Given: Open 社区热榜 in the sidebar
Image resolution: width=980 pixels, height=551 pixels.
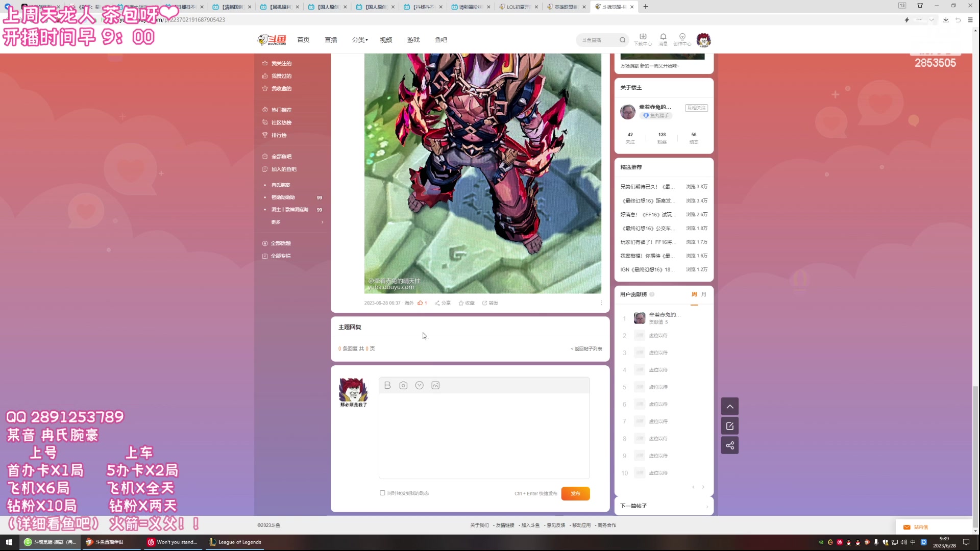Looking at the screenshot, I should [x=277, y=122].
